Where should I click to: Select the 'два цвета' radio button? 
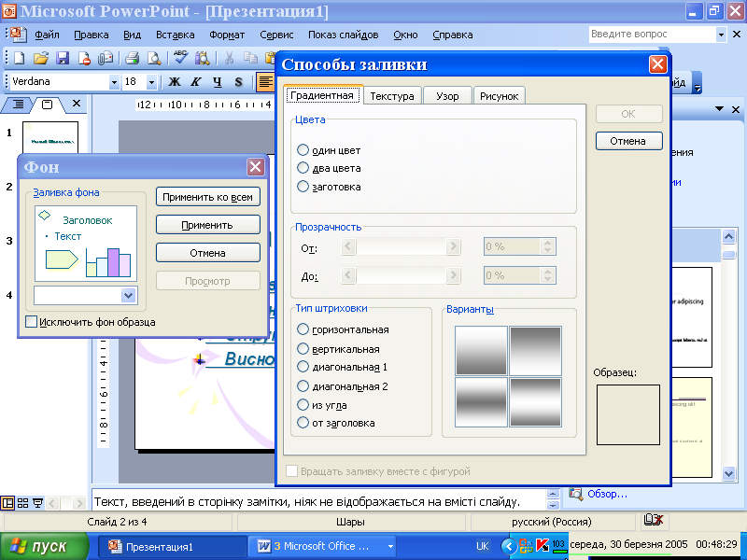[303, 168]
